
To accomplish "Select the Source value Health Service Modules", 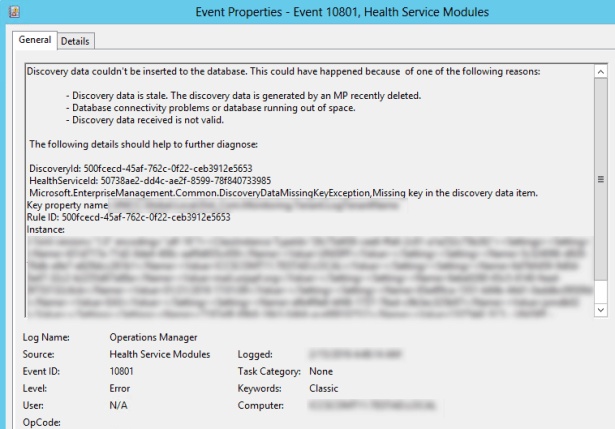I will tap(160, 354).
